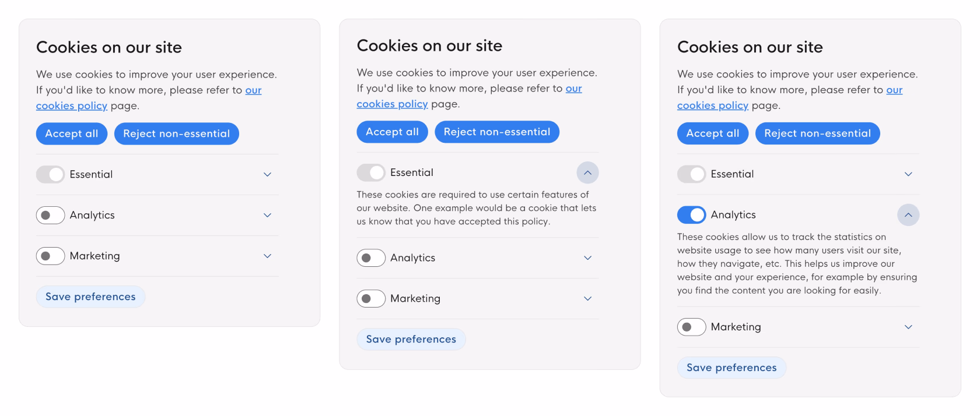Viewport: 980px width, 416px height.
Task: Enable Marketing toggle in the right card
Action: [691, 327]
